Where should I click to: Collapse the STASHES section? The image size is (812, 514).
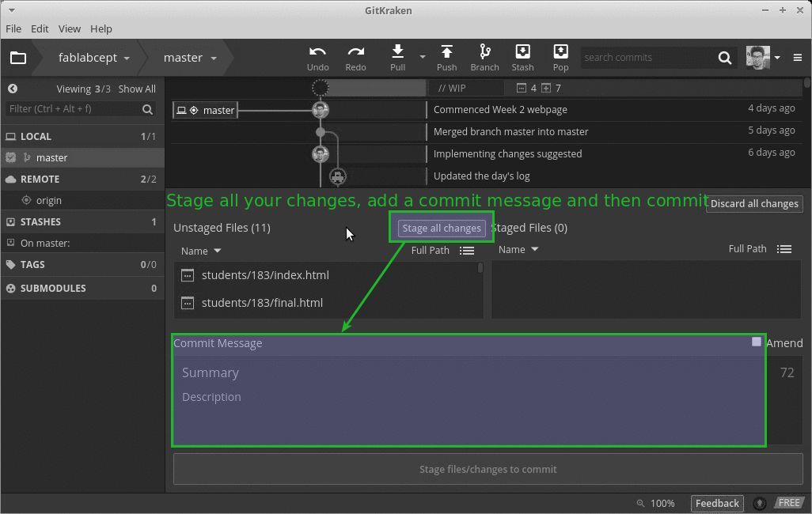point(82,221)
